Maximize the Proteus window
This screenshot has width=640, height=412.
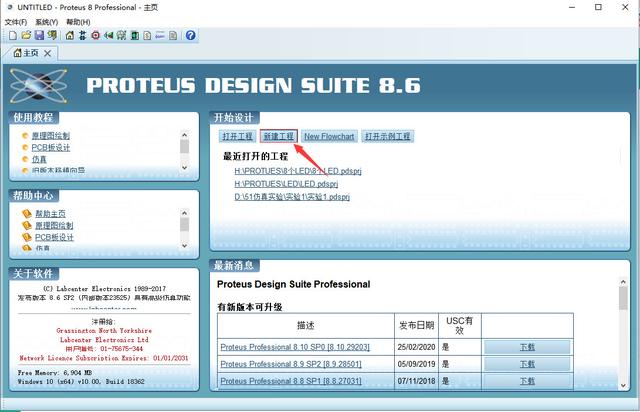coord(598,7)
